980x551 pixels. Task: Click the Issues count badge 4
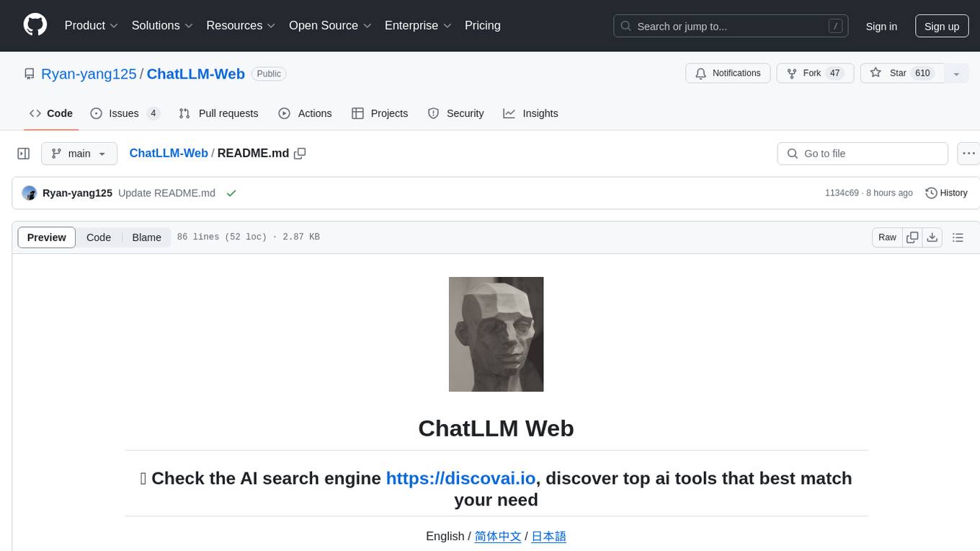(x=153, y=113)
